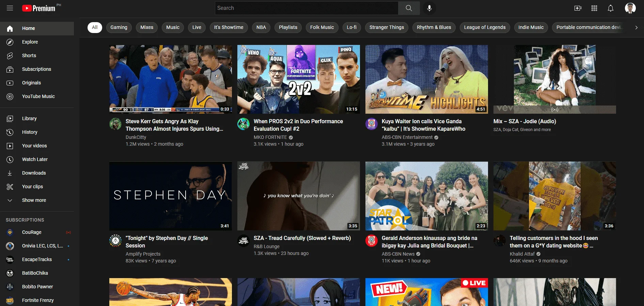Viewport: 644px width, 306px height.
Task: Click the search magnifier button
Action: click(x=409, y=8)
